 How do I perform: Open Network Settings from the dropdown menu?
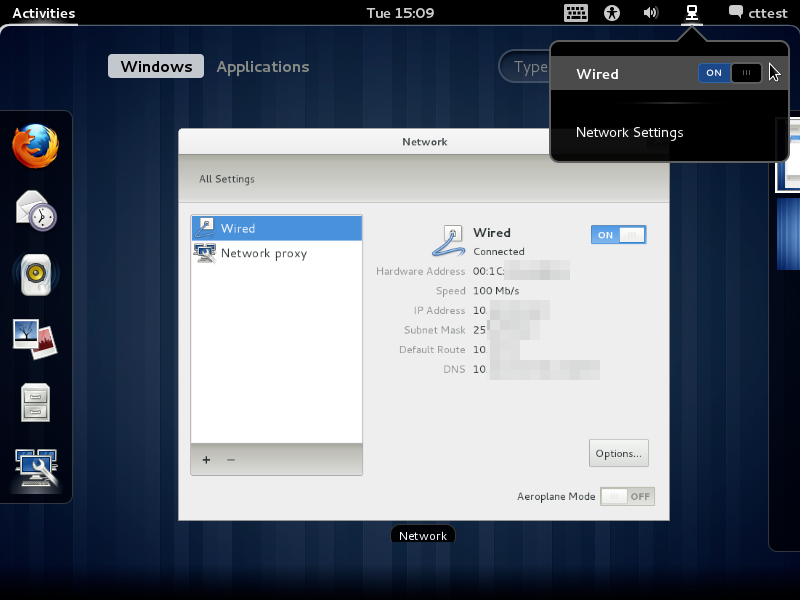click(x=629, y=133)
